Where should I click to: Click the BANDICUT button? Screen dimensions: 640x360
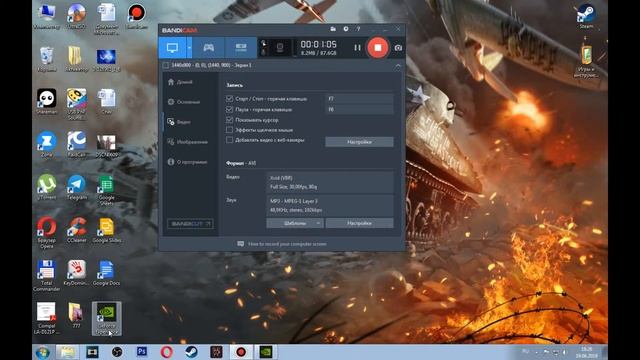[x=190, y=224]
